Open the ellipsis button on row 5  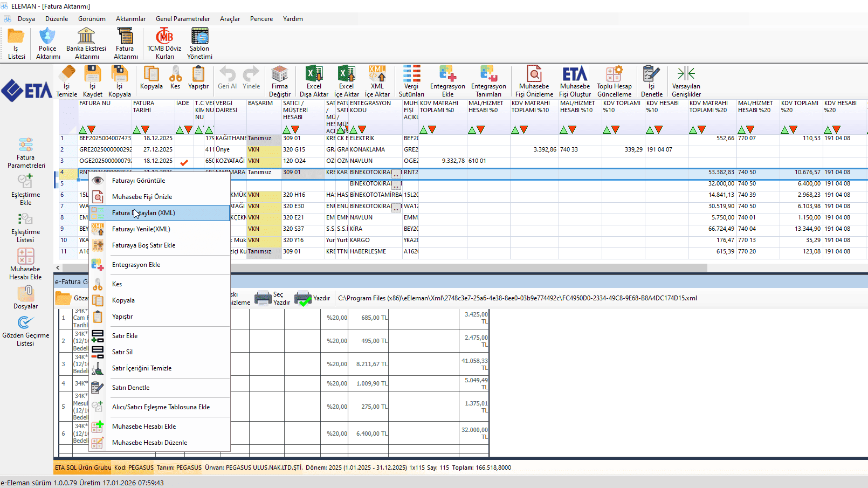click(396, 185)
